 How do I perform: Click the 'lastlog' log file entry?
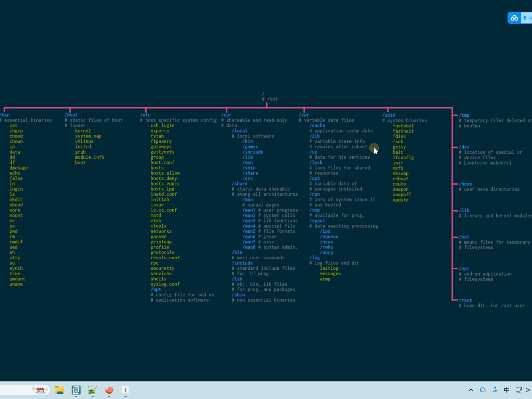click(x=329, y=268)
